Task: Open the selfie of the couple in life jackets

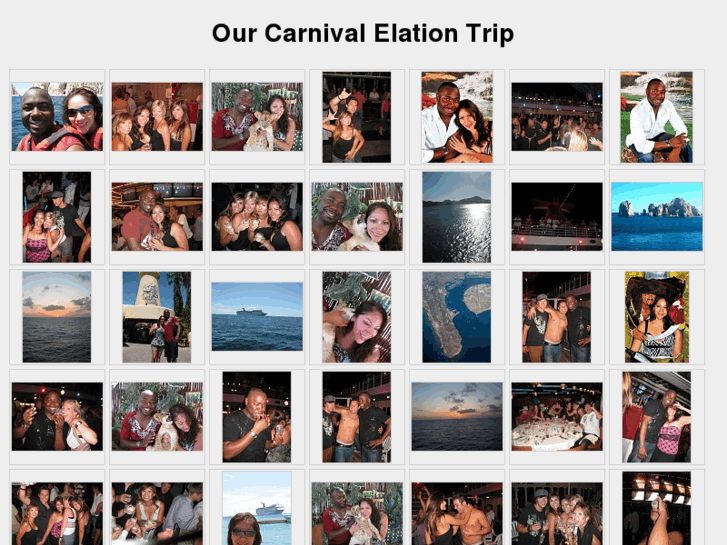Action: [x=57, y=117]
